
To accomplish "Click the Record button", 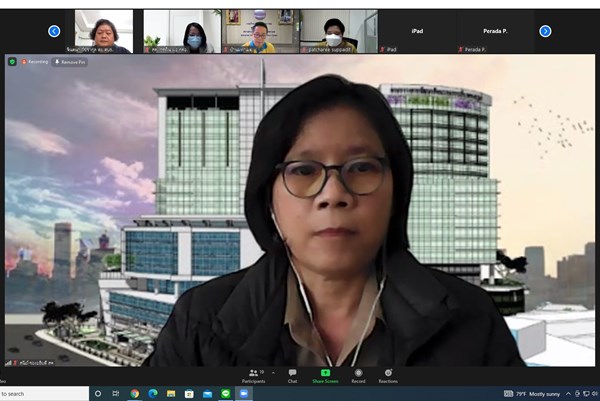I will pyautogui.click(x=358, y=376).
